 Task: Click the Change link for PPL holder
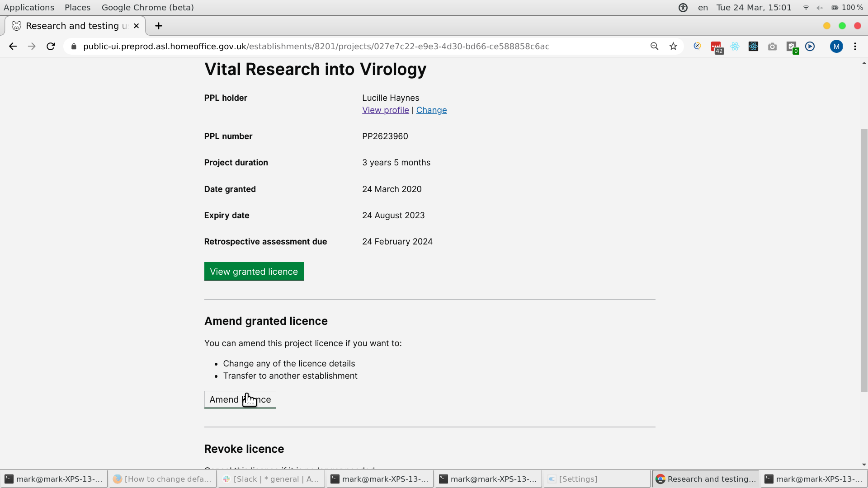point(431,110)
